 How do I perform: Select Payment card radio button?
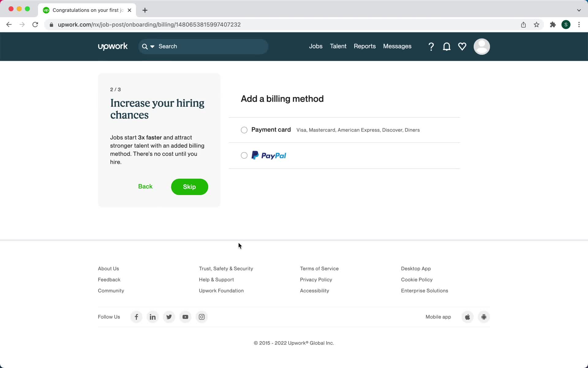(244, 130)
